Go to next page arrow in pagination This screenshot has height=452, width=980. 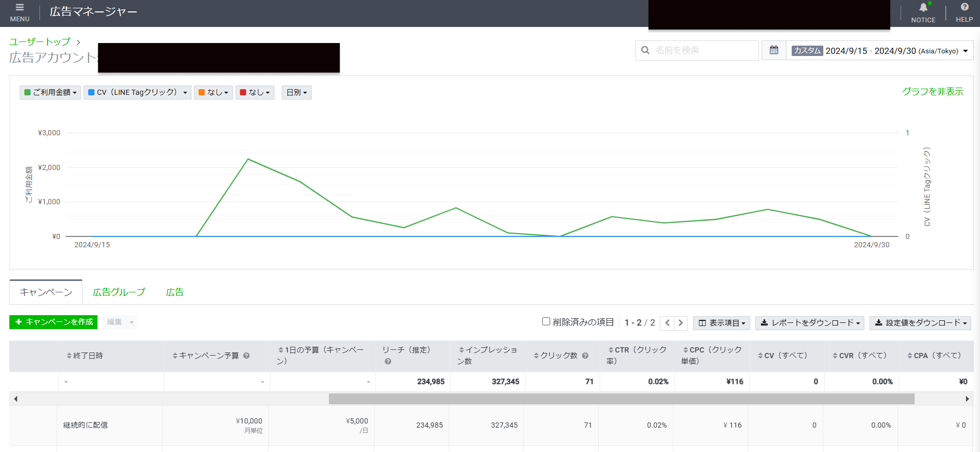coord(681,323)
